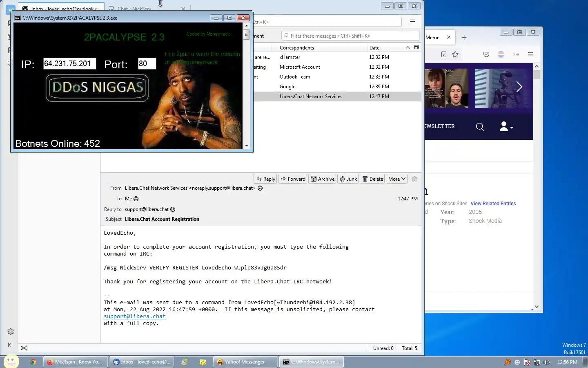Follow the View Related Entries link
Image resolution: width=588 pixels, height=368 pixels.
click(x=493, y=204)
